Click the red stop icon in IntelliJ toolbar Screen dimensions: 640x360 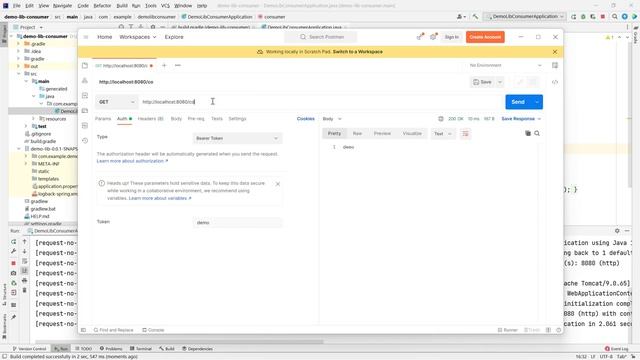(603, 17)
